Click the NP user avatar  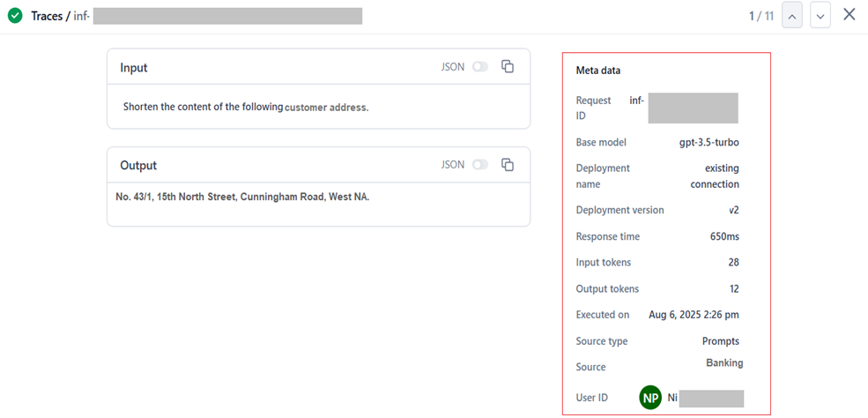[x=650, y=398]
